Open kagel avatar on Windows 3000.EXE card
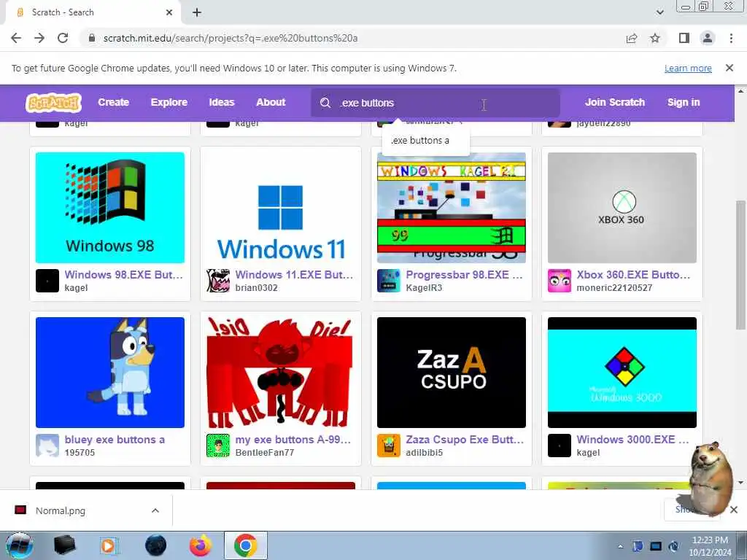This screenshot has width=747, height=560. pyautogui.click(x=560, y=446)
